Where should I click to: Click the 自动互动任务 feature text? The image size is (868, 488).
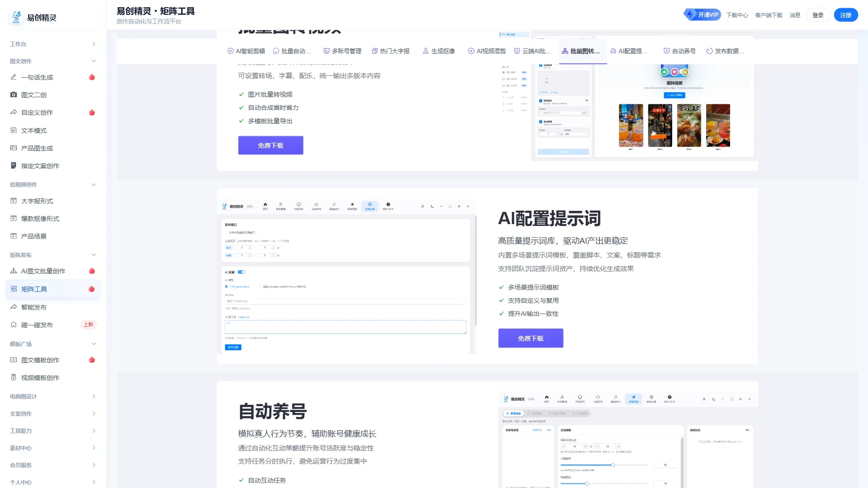point(267,480)
